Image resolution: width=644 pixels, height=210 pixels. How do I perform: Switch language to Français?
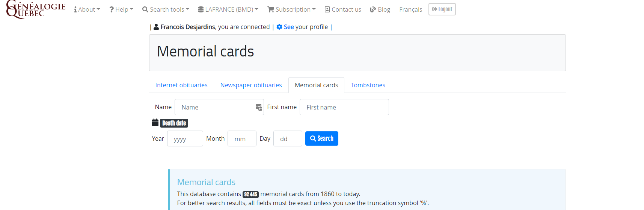(410, 9)
